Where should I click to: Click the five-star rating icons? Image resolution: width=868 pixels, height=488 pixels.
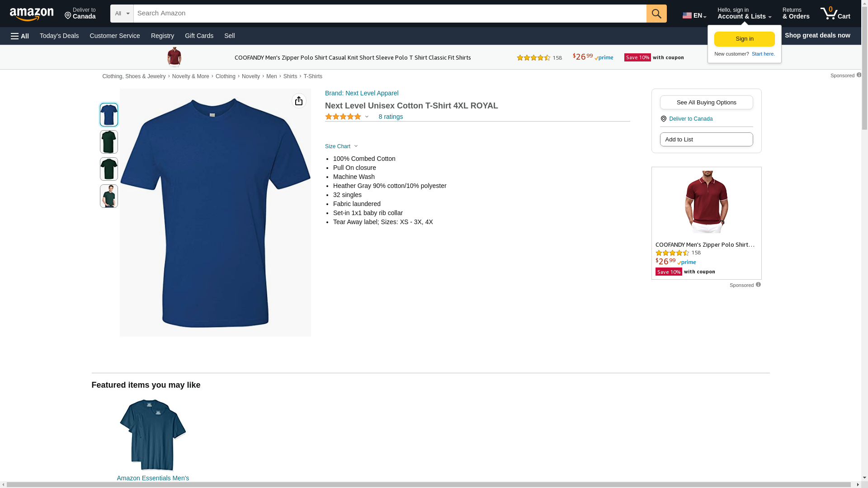[x=343, y=117]
